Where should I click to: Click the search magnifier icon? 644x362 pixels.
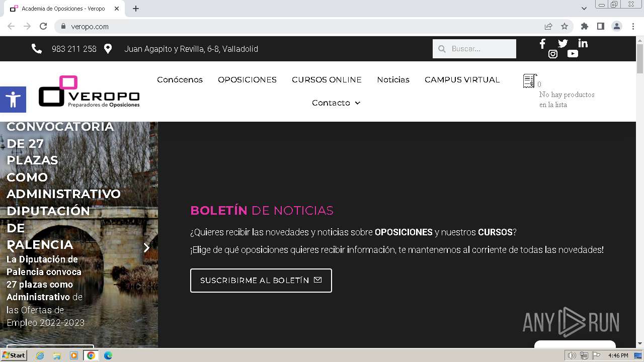pos(442,49)
